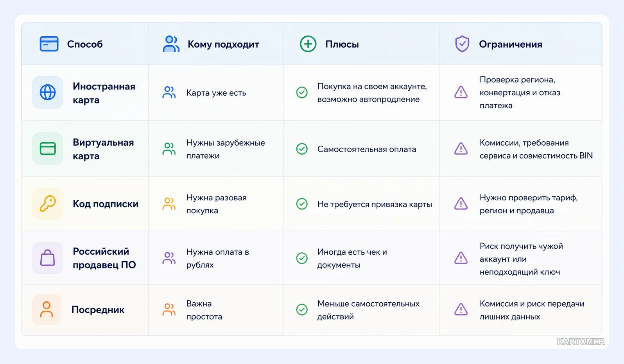Click the checkmark icon beside Не требуется привязка карты
This screenshot has height=364, width=624.
[302, 204]
